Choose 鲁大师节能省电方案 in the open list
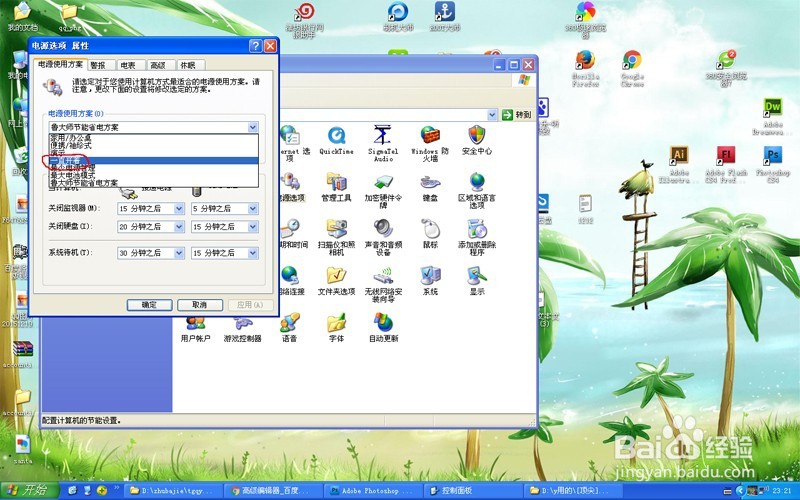Image resolution: width=800 pixels, height=500 pixels. 154,183
